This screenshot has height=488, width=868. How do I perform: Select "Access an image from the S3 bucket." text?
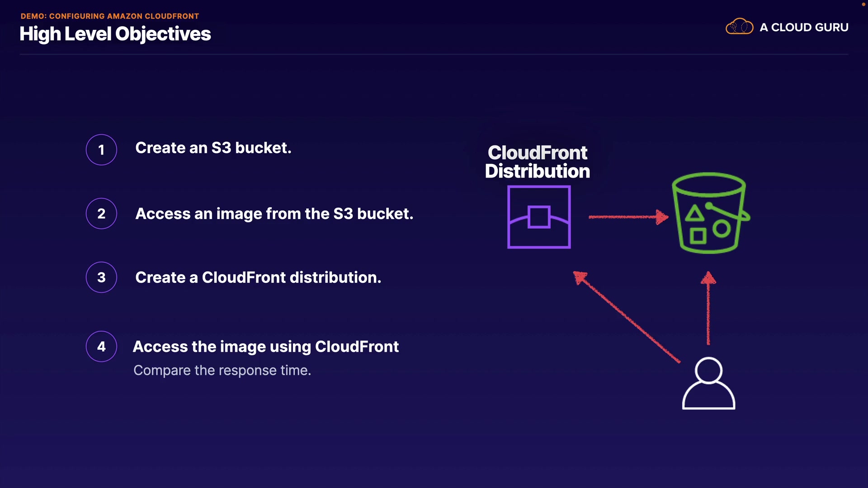point(274,214)
